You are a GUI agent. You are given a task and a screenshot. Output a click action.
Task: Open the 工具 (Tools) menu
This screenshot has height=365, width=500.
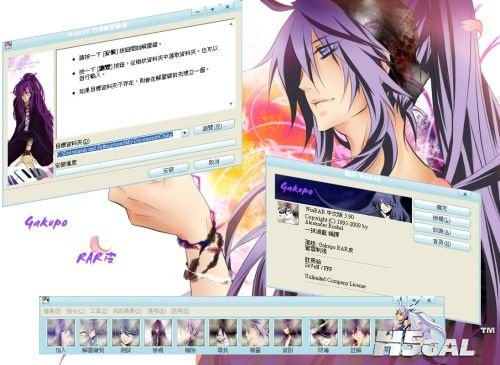click(x=99, y=311)
